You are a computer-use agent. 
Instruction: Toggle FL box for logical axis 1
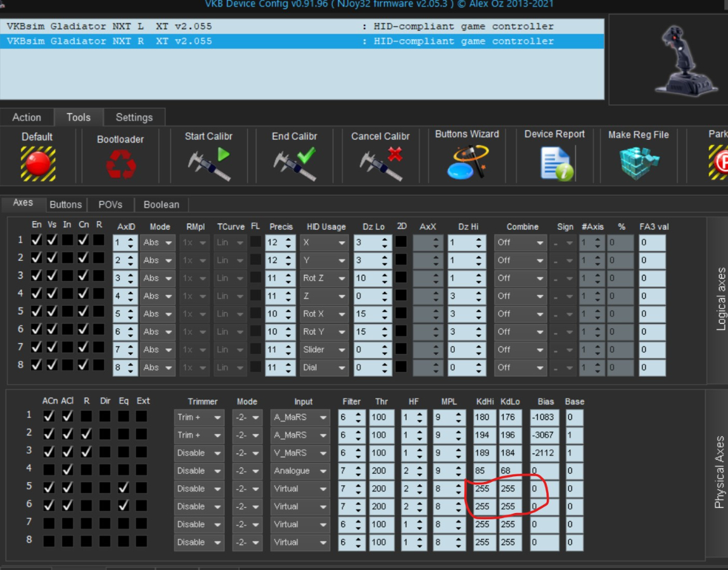click(255, 242)
